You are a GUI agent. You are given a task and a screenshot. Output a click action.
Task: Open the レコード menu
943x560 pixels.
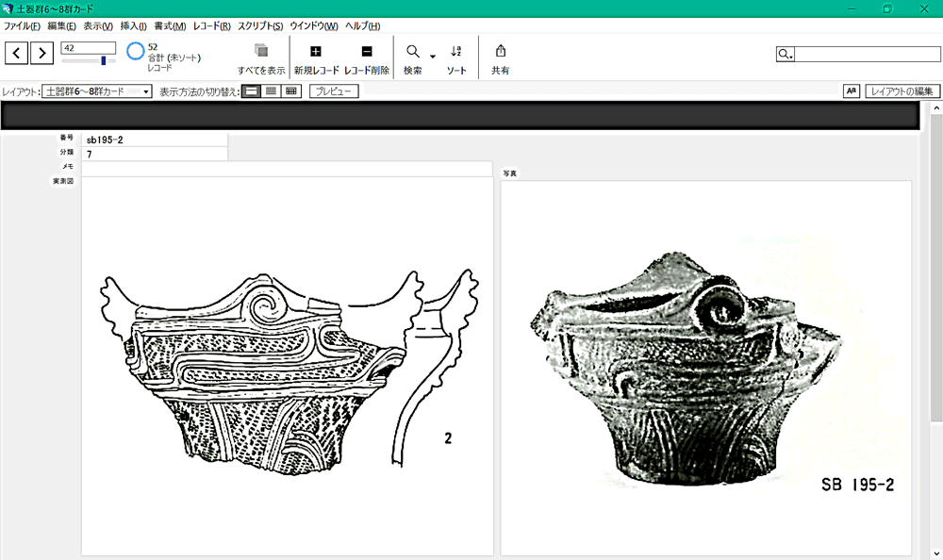[211, 25]
